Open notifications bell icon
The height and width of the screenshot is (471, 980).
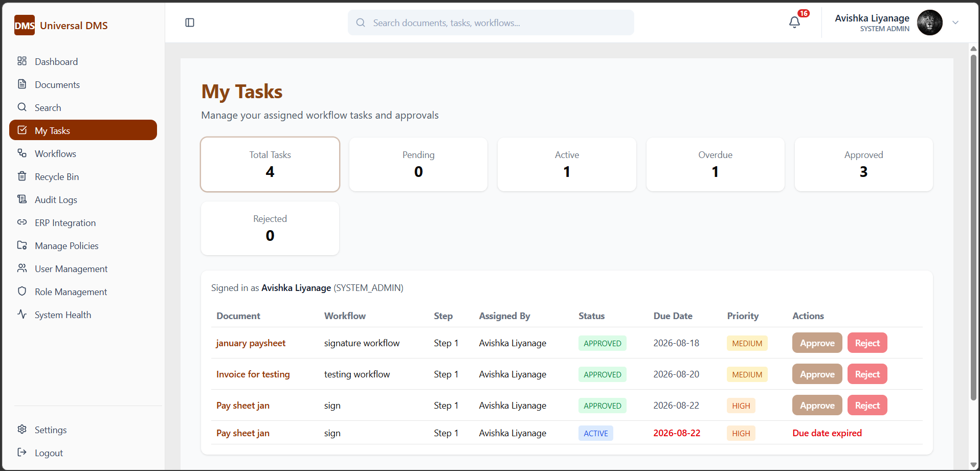[x=794, y=23]
